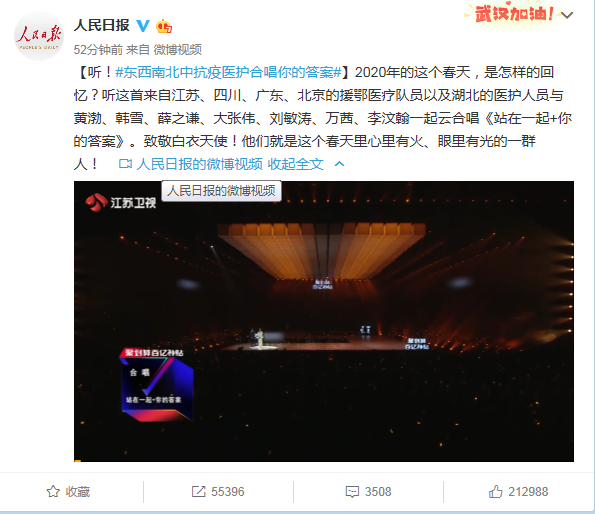The image size is (595, 514).
Task: Open comments via the speech bubble icon
Action: 352,492
